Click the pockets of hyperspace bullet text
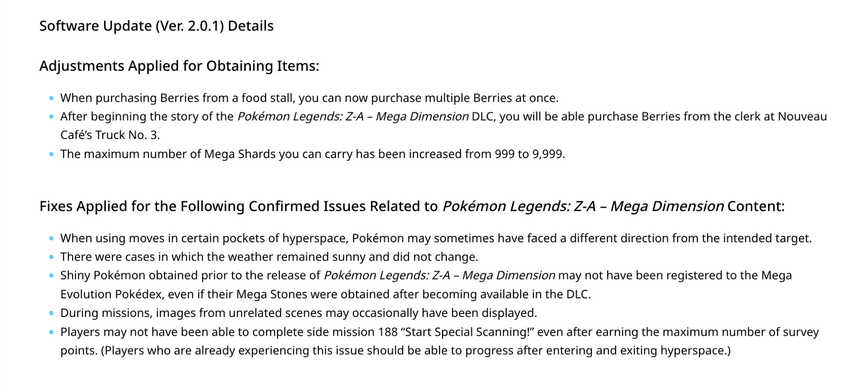Image resolution: width=868 pixels, height=386 pixels. tap(436, 238)
